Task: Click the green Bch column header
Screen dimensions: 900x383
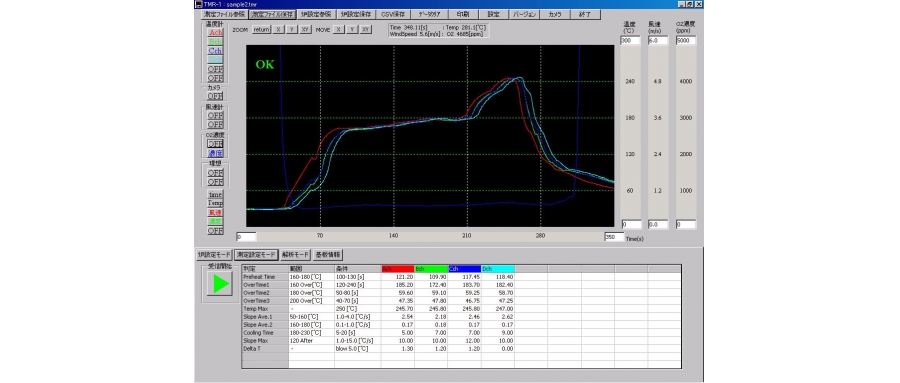Action: 430,268
